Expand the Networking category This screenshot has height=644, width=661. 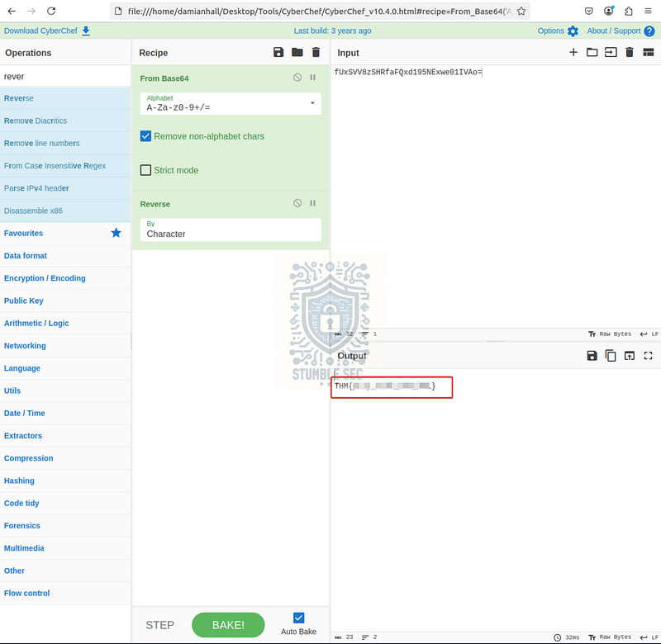pyautogui.click(x=65, y=346)
